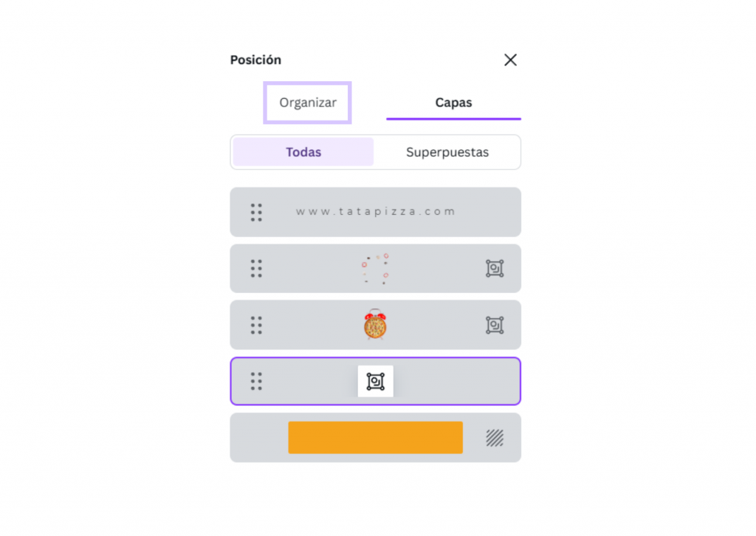Select the www.tatapizza.com text layer
Image resolution: width=756 pixels, height=536 pixels.
(x=376, y=212)
